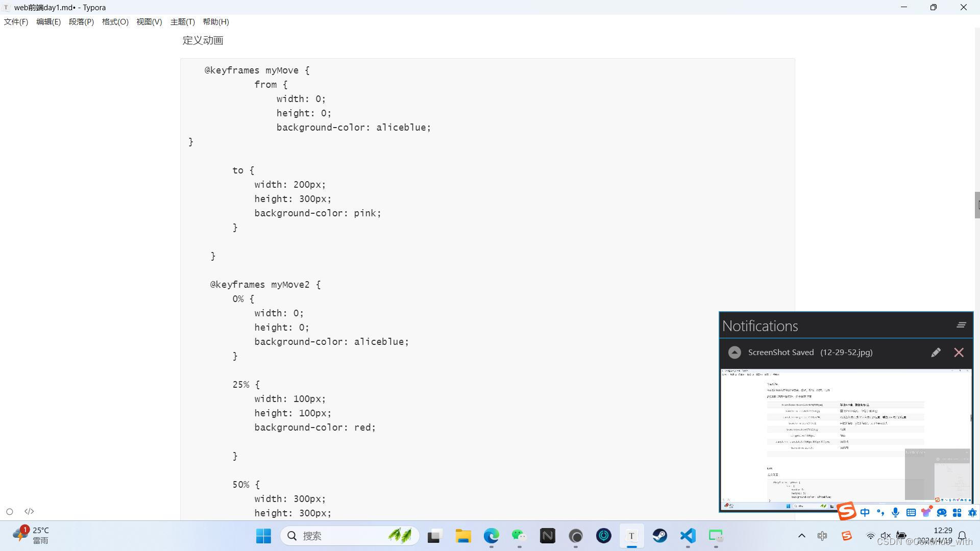Open the Sogou soft keyboard icon
The image size is (980, 551).
click(x=911, y=512)
